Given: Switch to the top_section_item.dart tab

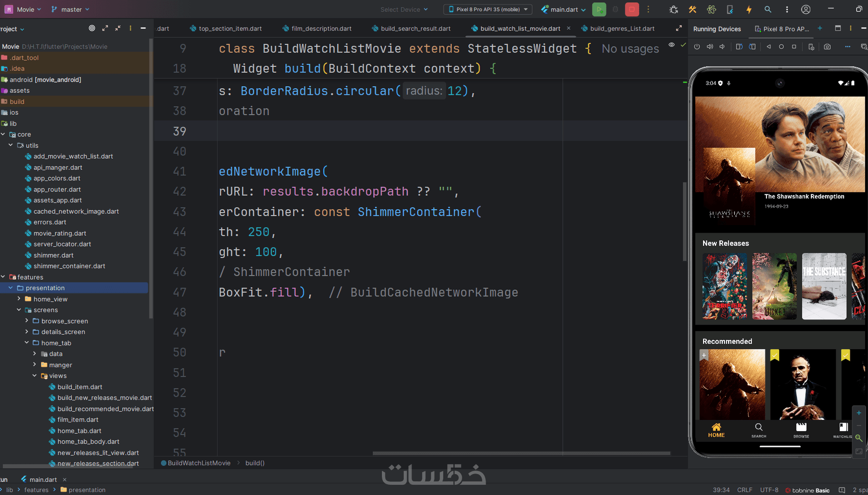Looking at the screenshot, I should pyautogui.click(x=226, y=29).
